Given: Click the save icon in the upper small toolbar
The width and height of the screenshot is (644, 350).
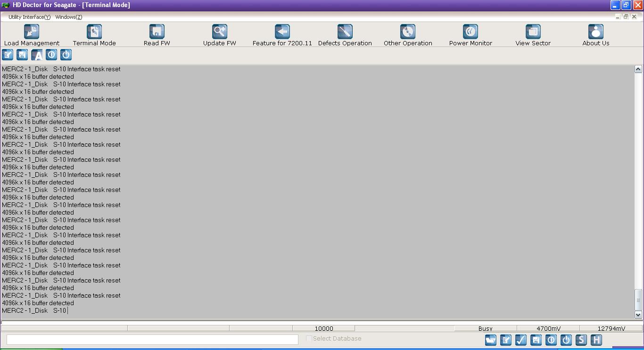Looking at the screenshot, I should [22, 55].
